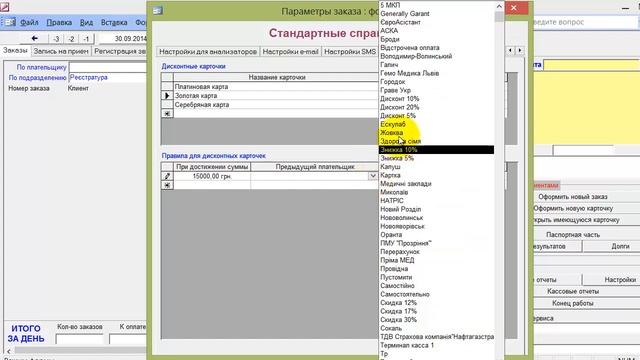Open Настройки SMS tab

coord(350,52)
